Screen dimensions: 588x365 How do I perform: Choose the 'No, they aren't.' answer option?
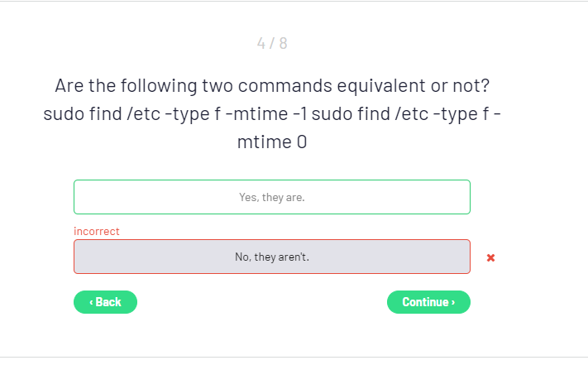(271, 257)
